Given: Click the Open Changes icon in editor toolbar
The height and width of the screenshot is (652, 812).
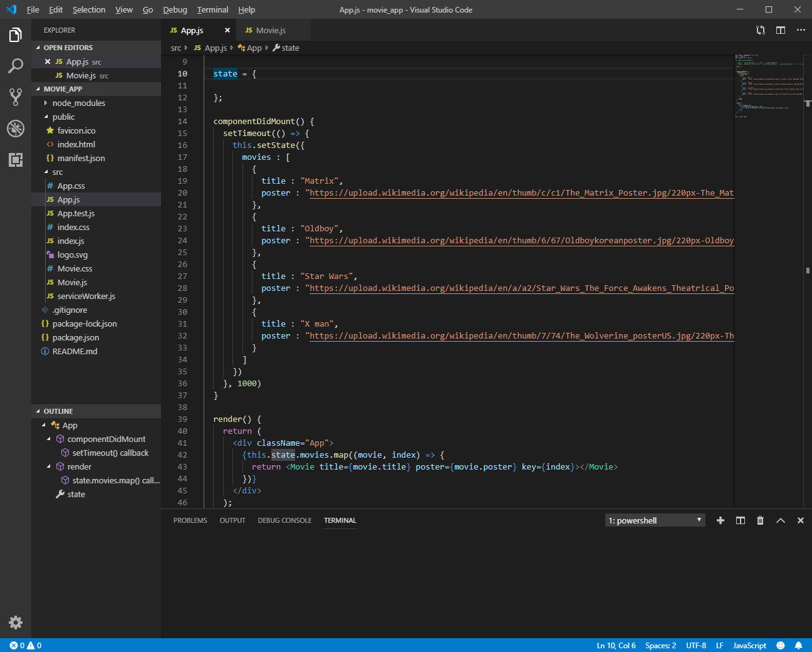Looking at the screenshot, I should tap(761, 30).
